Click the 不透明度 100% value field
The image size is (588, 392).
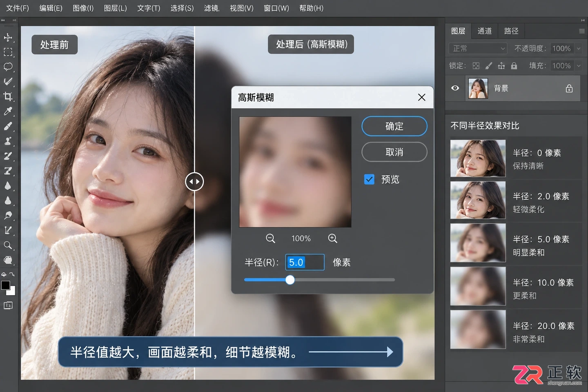[x=562, y=49]
